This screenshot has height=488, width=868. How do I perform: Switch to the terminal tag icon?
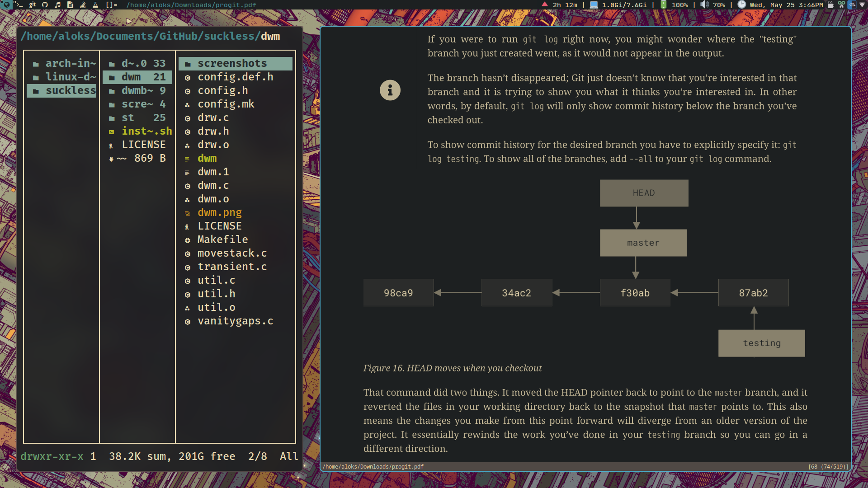[18, 5]
